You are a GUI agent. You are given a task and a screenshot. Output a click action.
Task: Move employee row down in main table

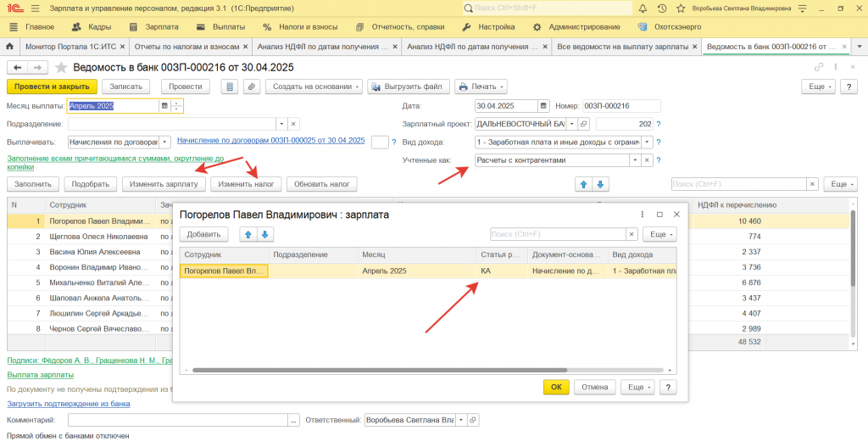600,184
